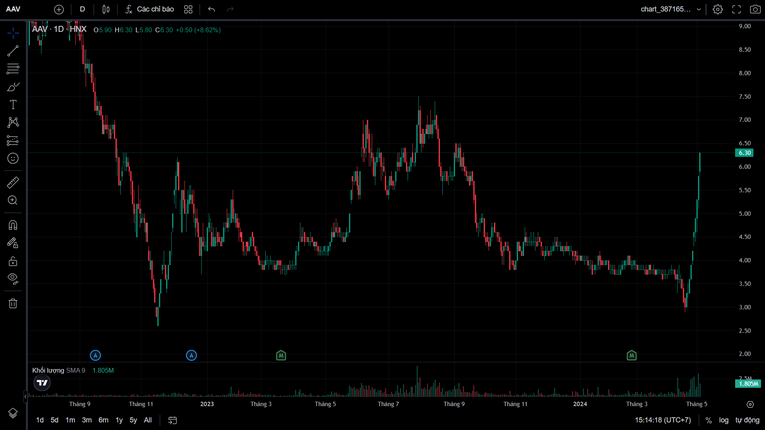Choose the text annotation tool
The width and height of the screenshot is (765, 430).
pos(13,104)
